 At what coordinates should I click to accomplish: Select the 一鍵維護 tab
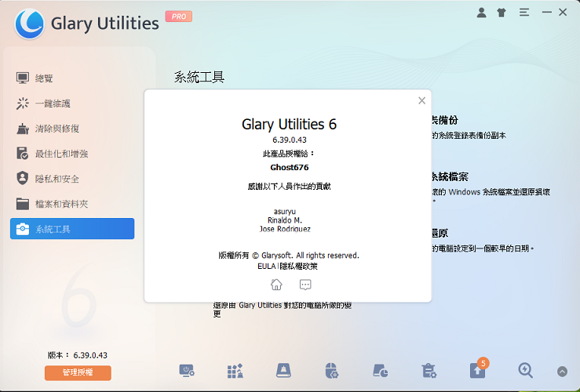click(72, 103)
